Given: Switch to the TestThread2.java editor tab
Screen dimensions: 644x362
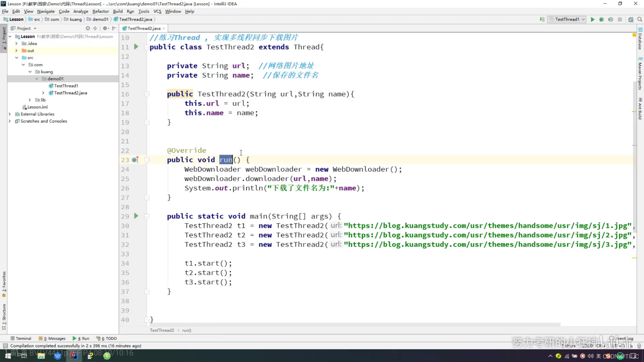Looking at the screenshot, I should (144, 28).
